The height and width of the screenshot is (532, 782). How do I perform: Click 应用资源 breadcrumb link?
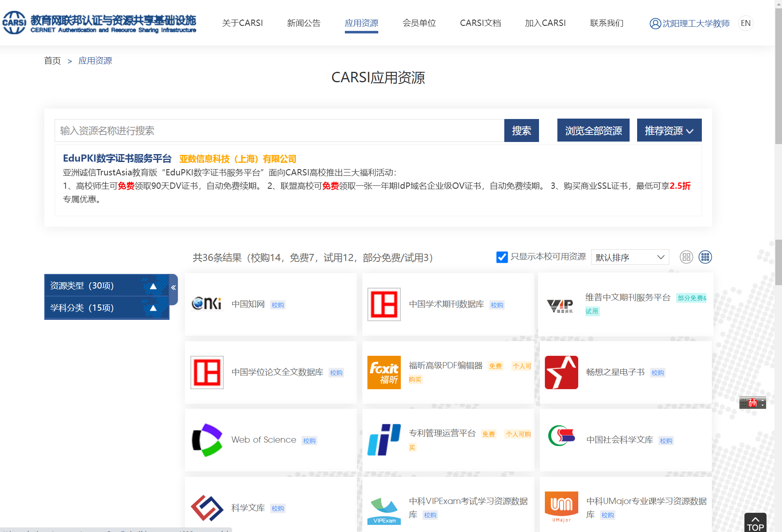click(x=95, y=61)
